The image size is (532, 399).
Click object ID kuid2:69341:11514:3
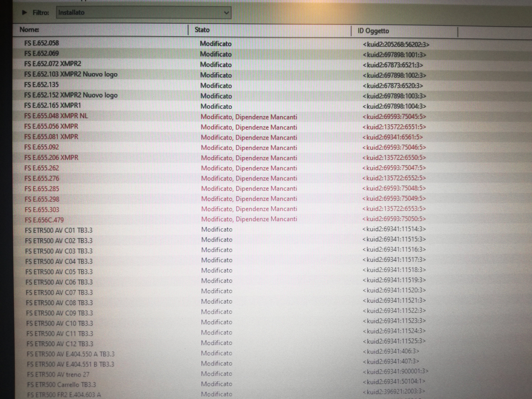pos(394,229)
